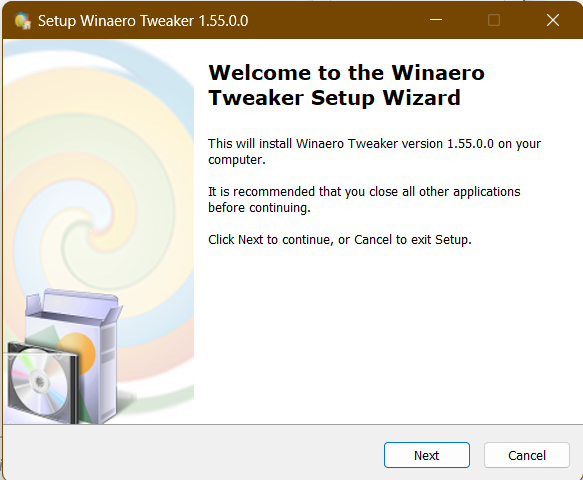Screen dimensions: 583x480
Task: Click the CD disc in the wizard image
Action: (x=39, y=381)
